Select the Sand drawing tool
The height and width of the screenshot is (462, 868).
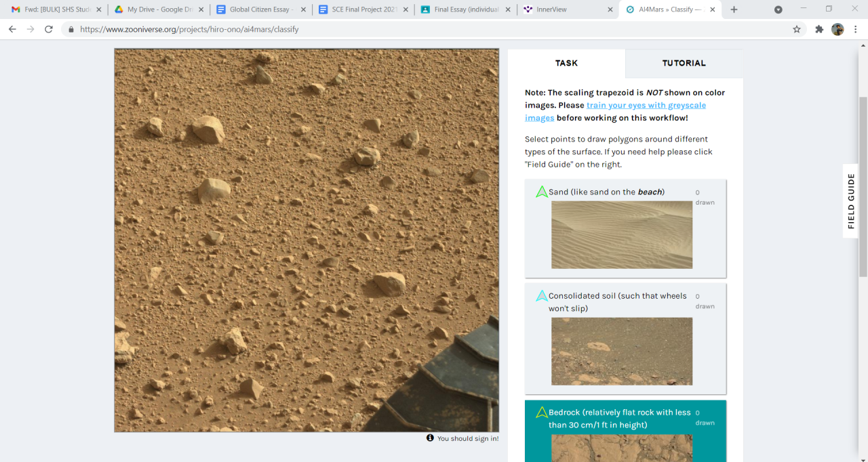click(625, 228)
